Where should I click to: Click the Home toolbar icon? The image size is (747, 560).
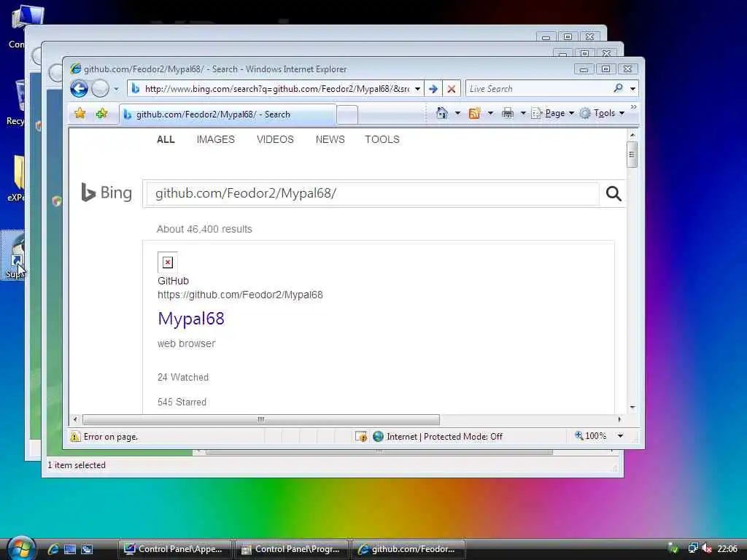pyautogui.click(x=442, y=113)
